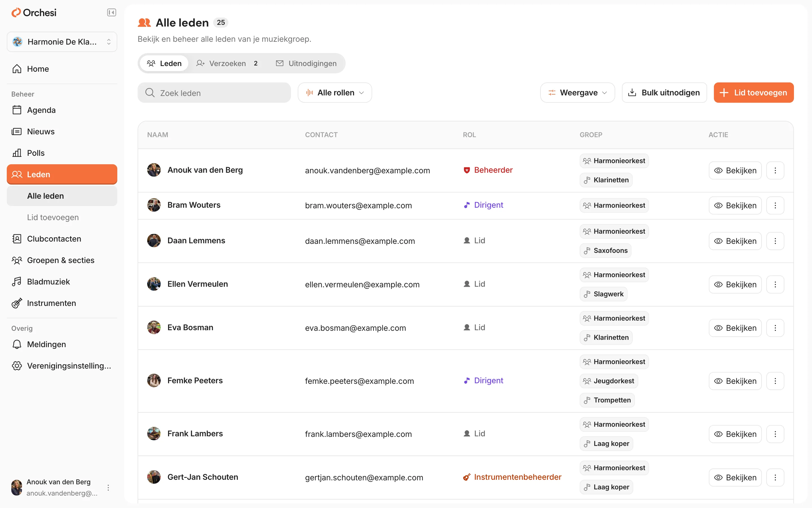Select the Alle leden submenu item
This screenshot has width=812, height=508.
62,196
